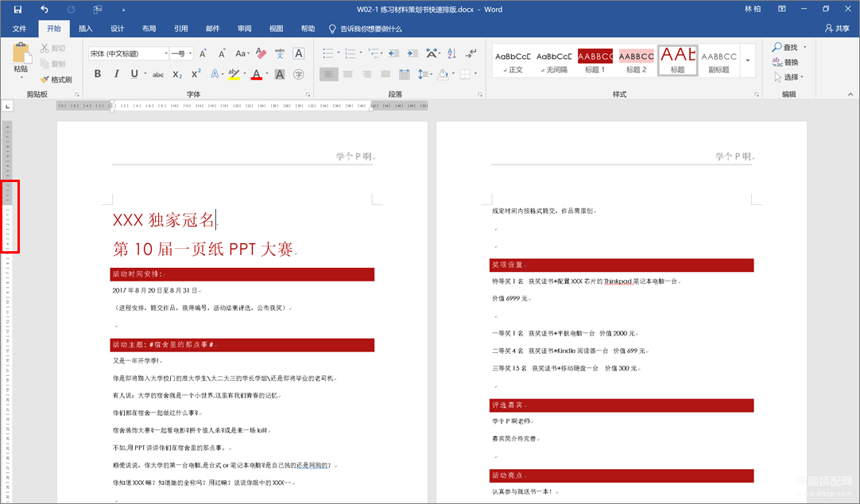Click the Paste clipboard icon

pyautogui.click(x=21, y=53)
